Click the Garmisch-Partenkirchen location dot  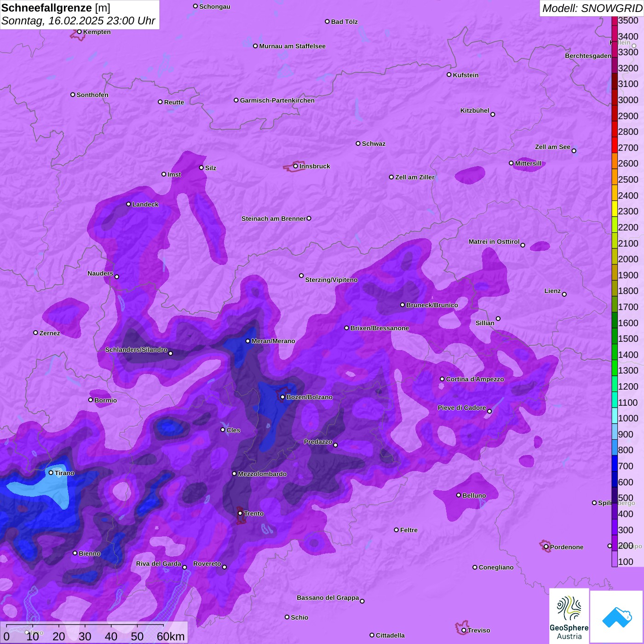tap(236, 100)
